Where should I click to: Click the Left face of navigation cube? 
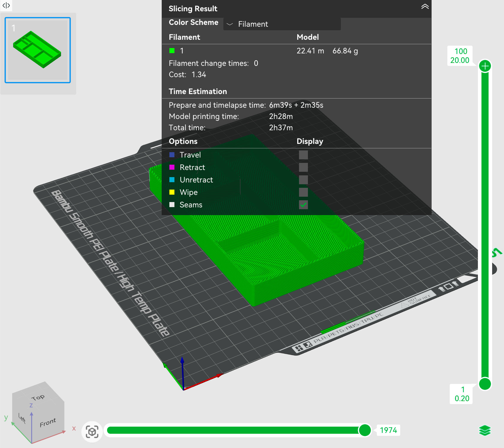22,418
